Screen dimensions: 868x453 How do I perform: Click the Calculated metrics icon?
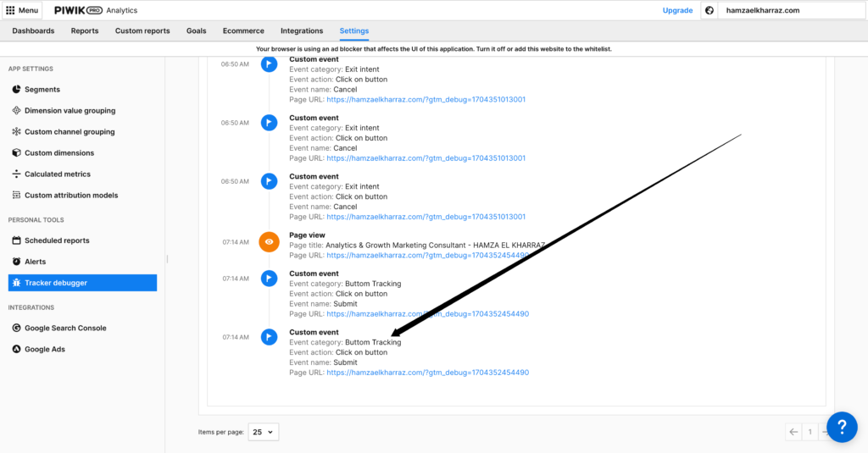(16, 174)
